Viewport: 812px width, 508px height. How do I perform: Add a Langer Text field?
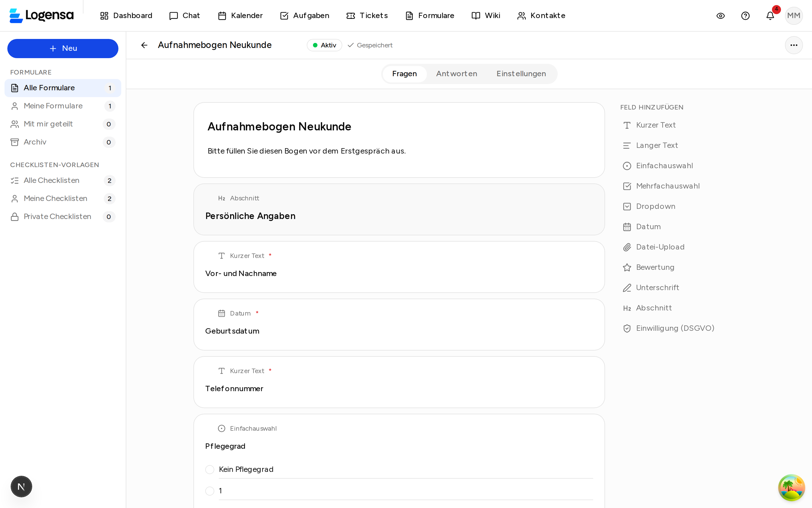pyautogui.click(x=650, y=145)
